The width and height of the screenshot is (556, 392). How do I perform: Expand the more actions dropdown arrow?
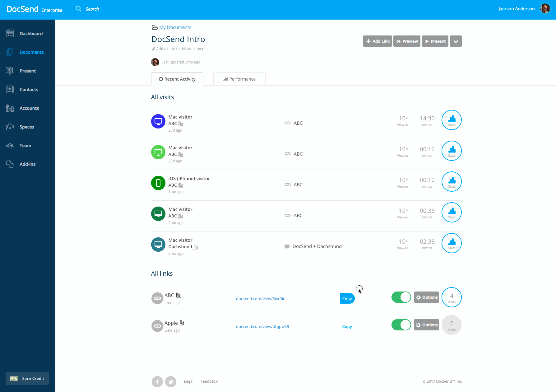click(x=456, y=41)
